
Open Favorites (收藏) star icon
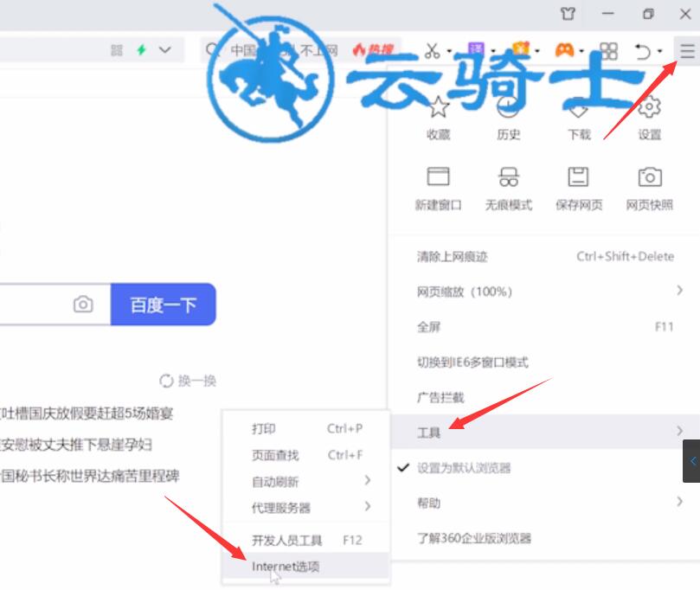[x=439, y=107]
